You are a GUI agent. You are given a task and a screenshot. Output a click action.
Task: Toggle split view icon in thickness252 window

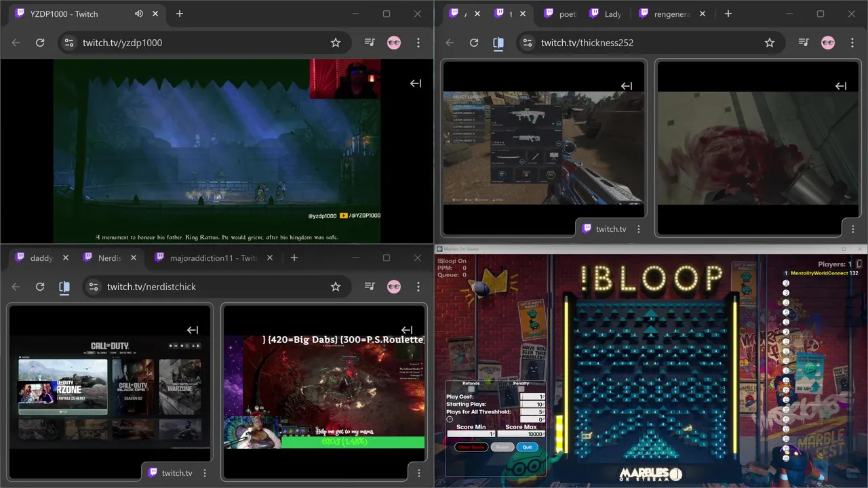pyautogui.click(x=498, y=43)
